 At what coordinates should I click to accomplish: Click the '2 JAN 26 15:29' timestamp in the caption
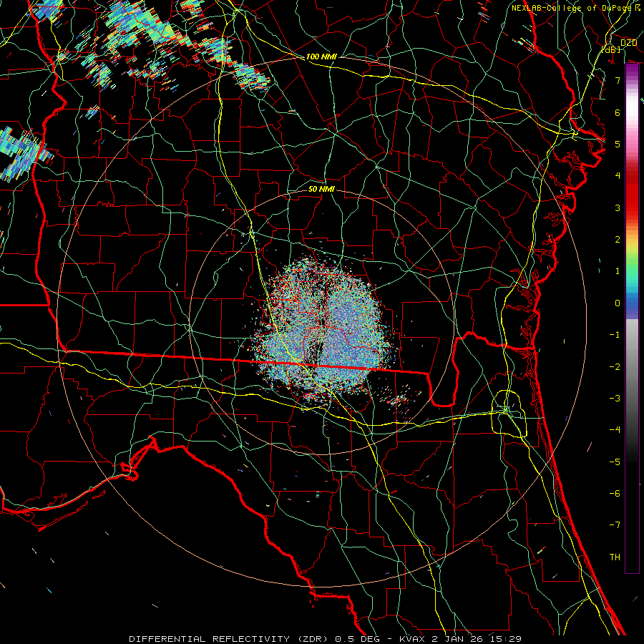[477, 639]
